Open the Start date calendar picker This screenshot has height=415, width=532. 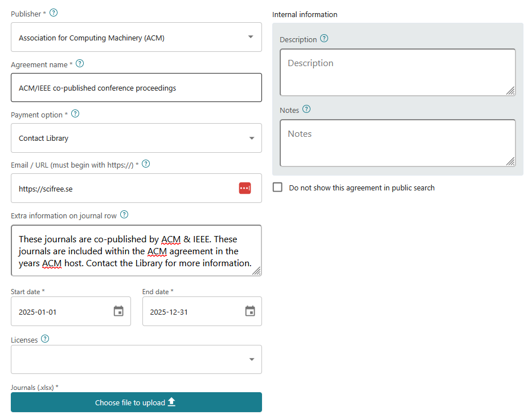pos(118,311)
